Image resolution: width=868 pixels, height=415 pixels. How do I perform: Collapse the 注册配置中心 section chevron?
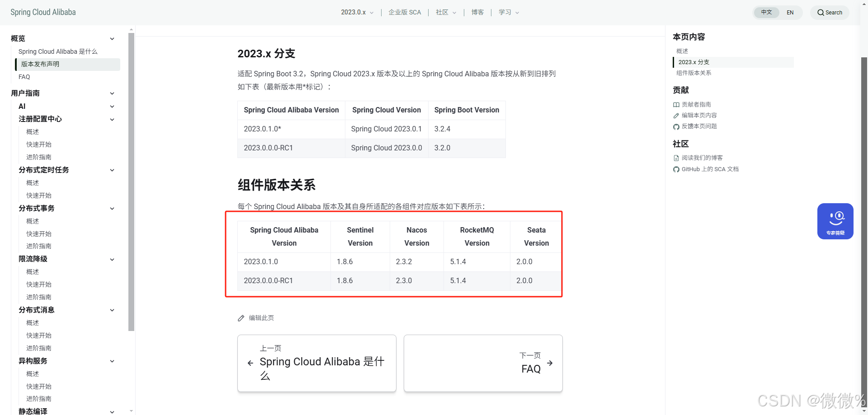click(112, 120)
